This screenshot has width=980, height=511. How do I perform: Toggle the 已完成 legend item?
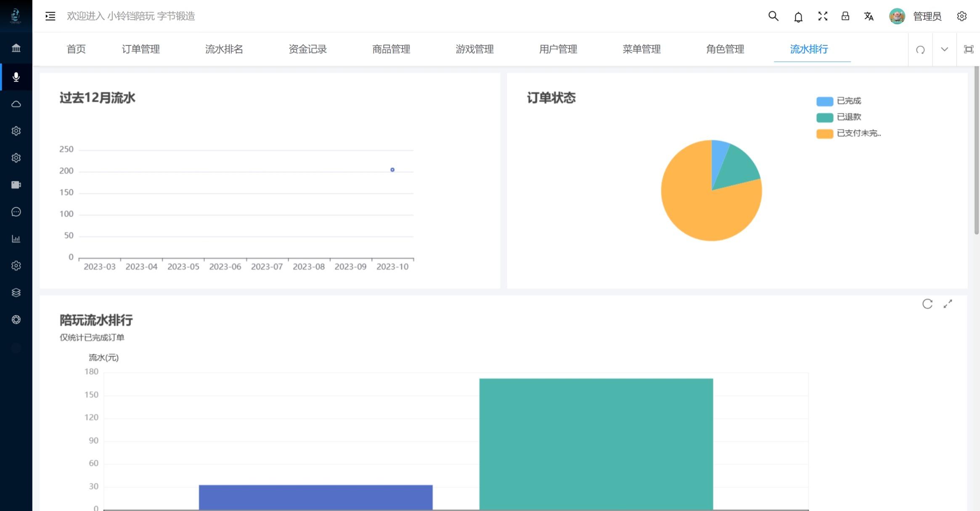point(839,101)
